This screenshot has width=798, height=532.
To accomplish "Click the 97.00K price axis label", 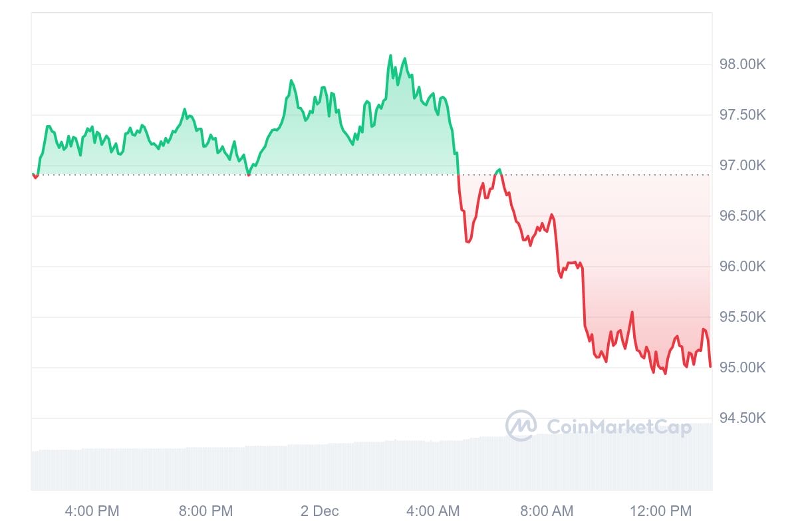I will point(742,166).
